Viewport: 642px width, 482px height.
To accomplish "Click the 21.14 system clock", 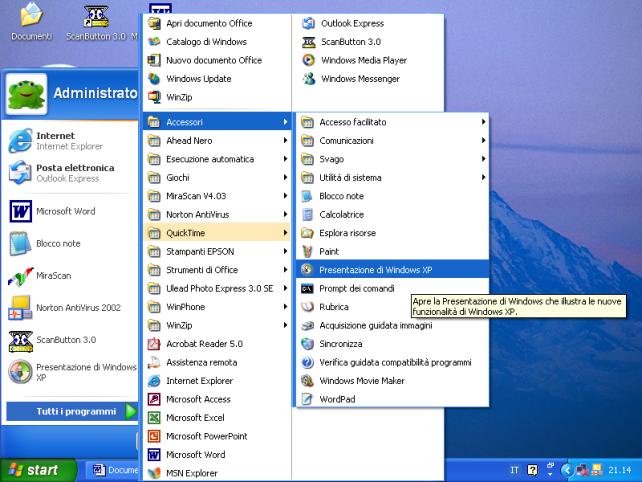I will [619, 470].
